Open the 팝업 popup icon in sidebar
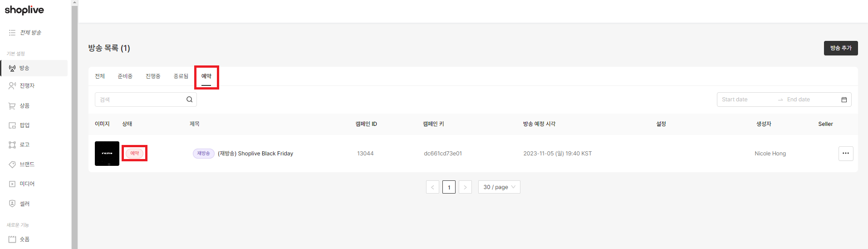Viewport: 868px width, 249px height. [12, 125]
